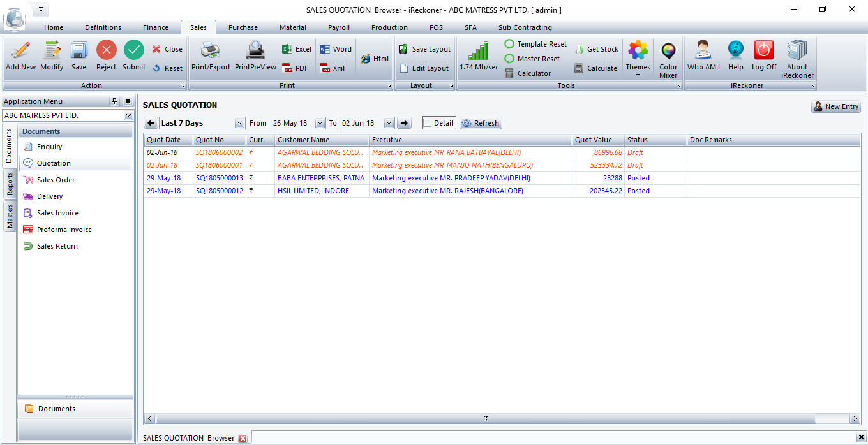
Task: Expand the ABC MATRESS PVT LTD. company dropdown
Action: point(128,115)
